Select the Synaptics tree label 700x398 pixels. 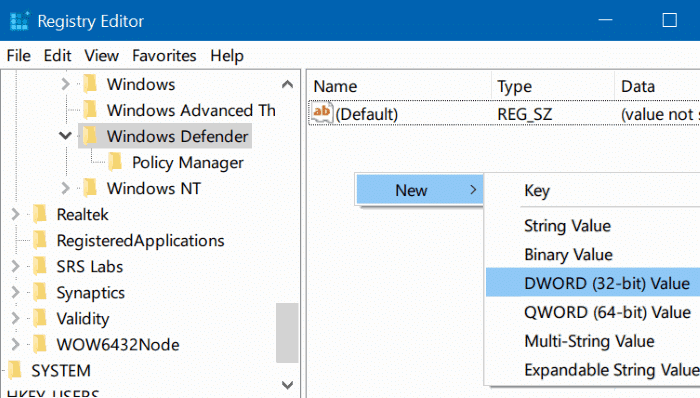(x=91, y=293)
